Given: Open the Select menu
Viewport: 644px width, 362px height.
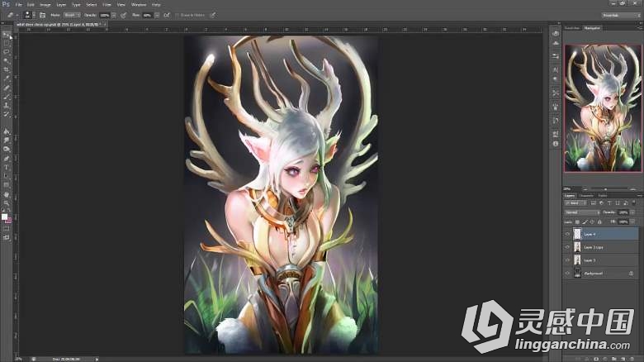Looking at the screenshot, I should click(91, 4).
